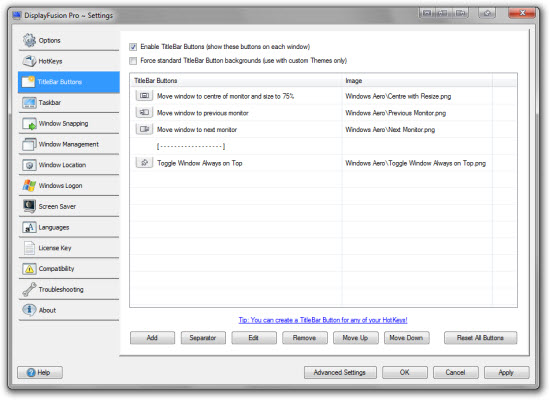Open the Window Snapping section
This screenshot has height=400, width=550.
click(x=69, y=124)
